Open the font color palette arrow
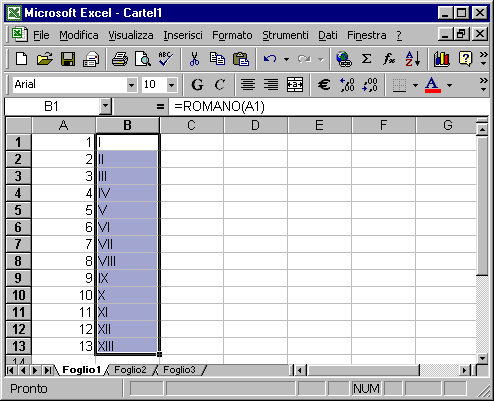Image resolution: width=494 pixels, height=401 pixels. pyautogui.click(x=449, y=85)
